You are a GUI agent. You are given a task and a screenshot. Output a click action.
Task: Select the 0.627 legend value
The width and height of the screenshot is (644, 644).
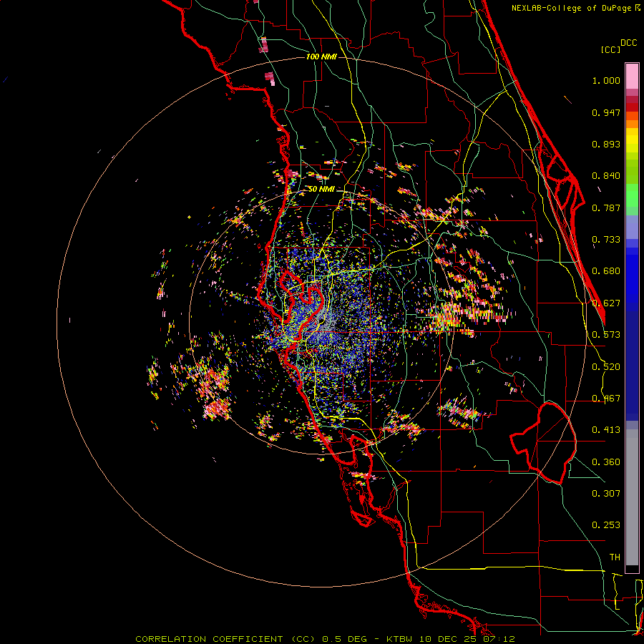point(606,303)
